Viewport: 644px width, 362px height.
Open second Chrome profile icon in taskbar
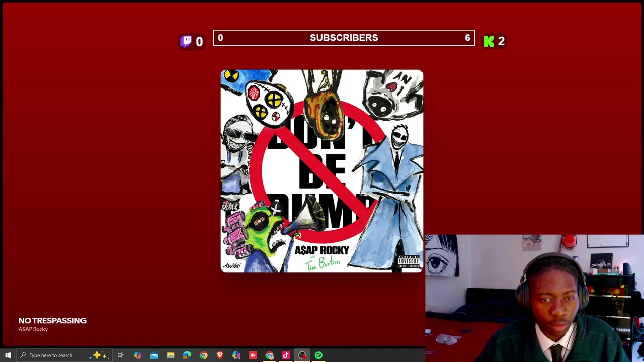click(x=270, y=355)
